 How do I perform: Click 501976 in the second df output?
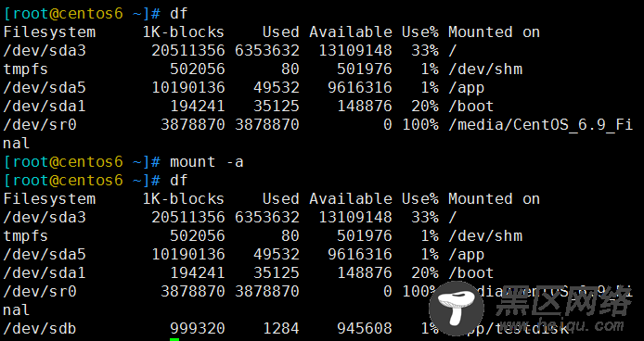[365, 236]
